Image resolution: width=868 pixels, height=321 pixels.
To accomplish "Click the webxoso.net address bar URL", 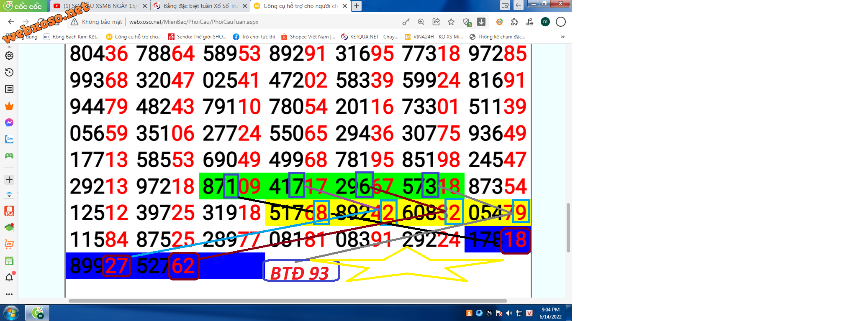I will (194, 22).
